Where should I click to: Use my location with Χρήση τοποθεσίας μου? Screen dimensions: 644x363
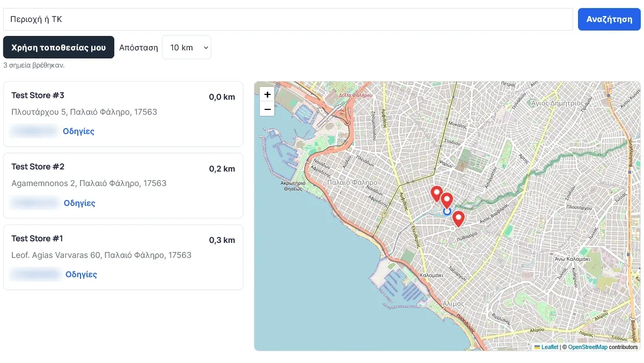[x=58, y=47]
